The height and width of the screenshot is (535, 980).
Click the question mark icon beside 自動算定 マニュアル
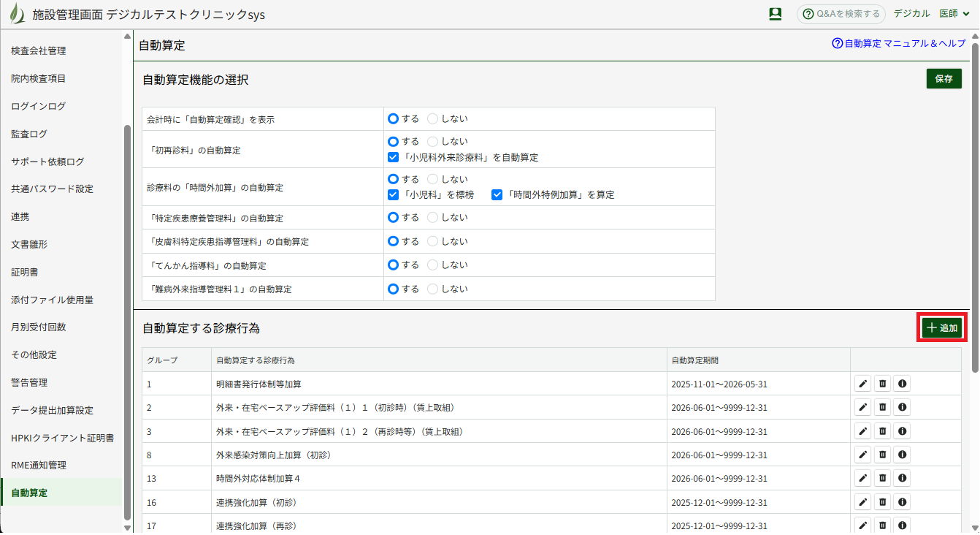tap(838, 44)
